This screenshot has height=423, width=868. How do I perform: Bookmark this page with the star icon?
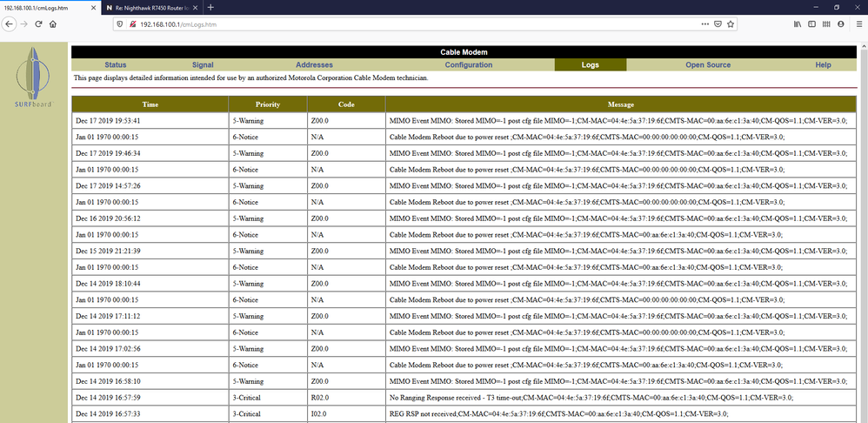[x=731, y=24]
